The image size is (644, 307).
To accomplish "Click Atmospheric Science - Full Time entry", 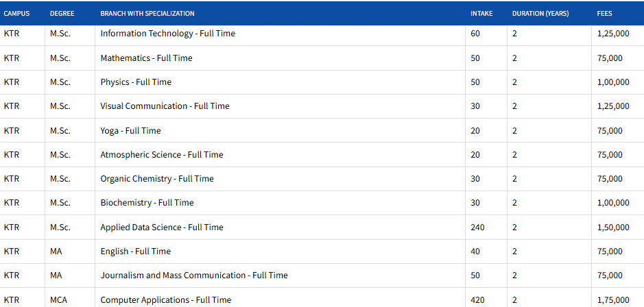I will click(161, 155).
